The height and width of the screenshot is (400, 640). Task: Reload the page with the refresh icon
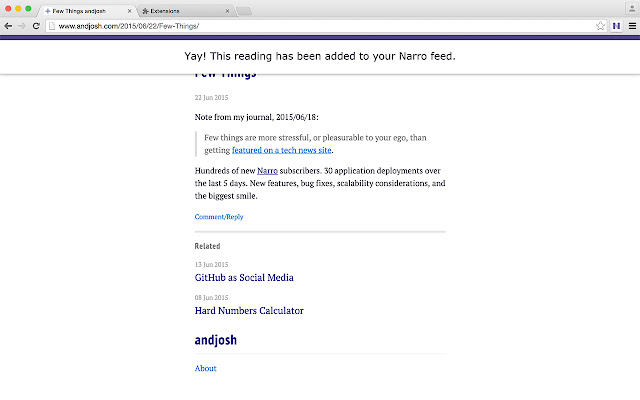[36, 26]
